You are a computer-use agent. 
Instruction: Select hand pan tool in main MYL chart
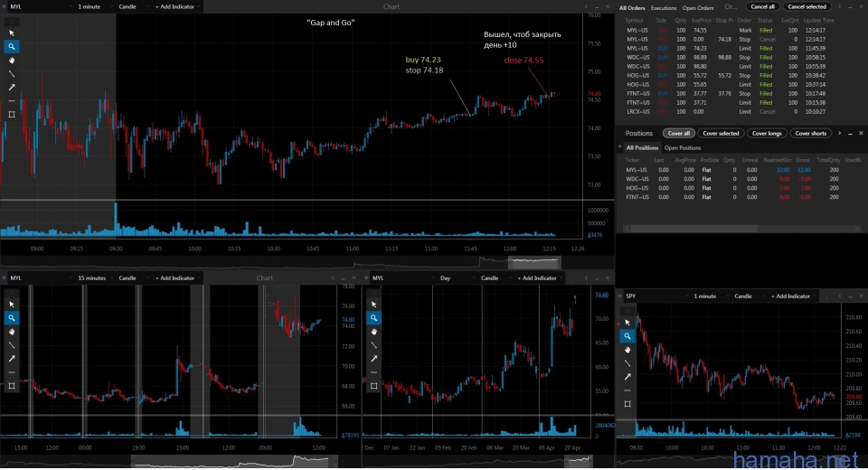(x=12, y=61)
